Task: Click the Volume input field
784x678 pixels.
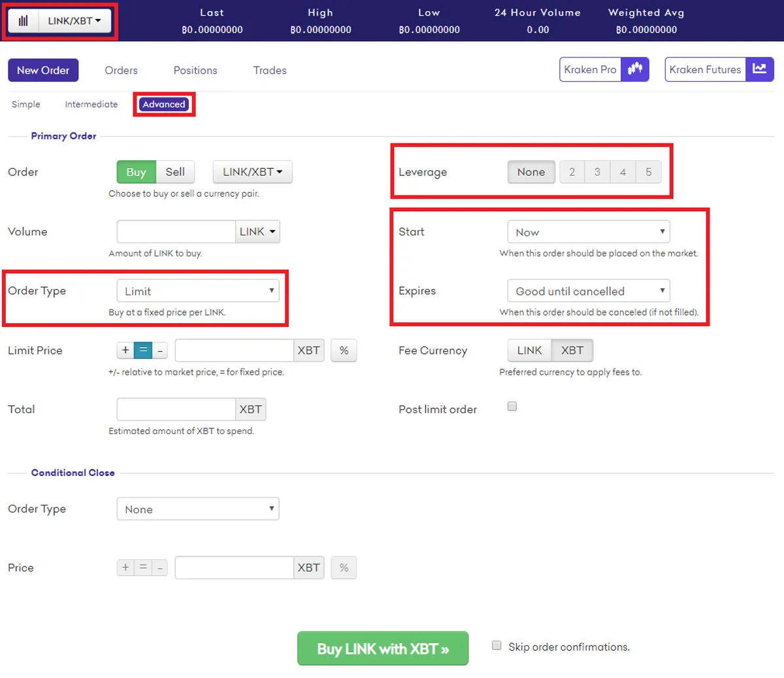Action: click(x=176, y=231)
